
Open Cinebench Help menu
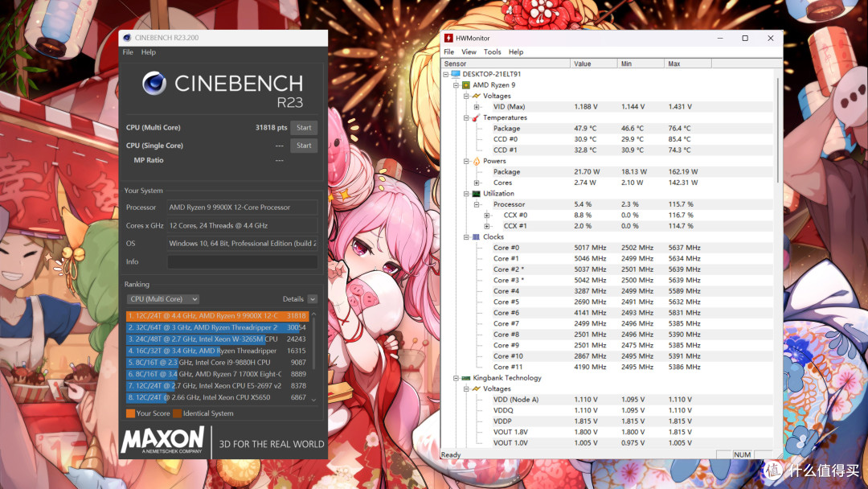[149, 52]
